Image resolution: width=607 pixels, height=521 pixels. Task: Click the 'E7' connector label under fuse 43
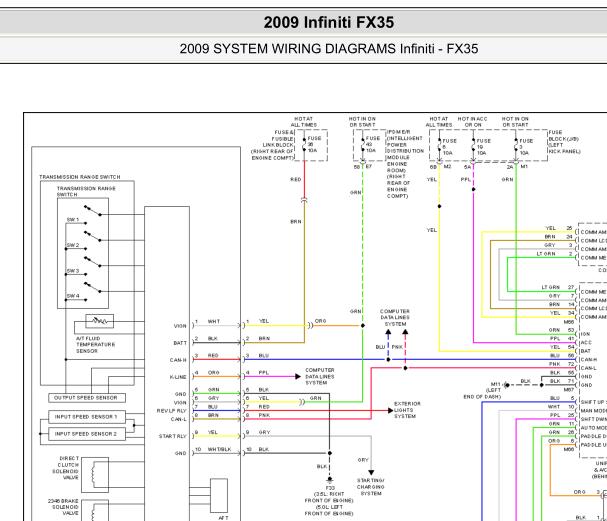pos(369,167)
